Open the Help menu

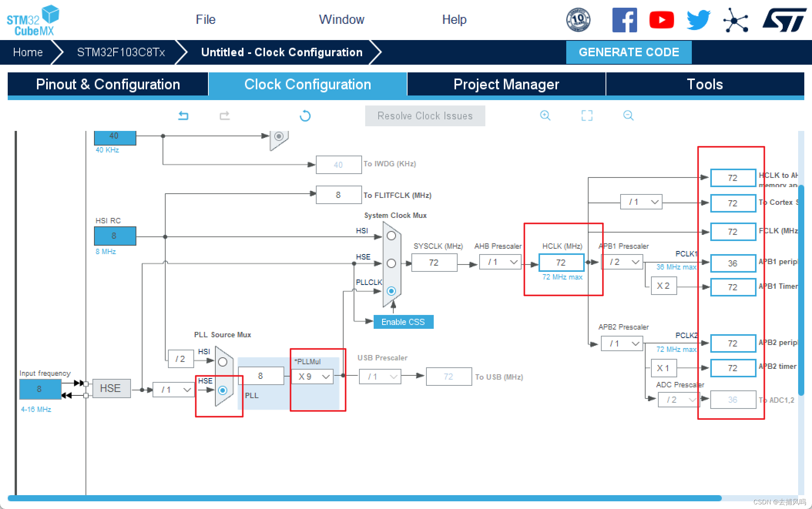454,20
